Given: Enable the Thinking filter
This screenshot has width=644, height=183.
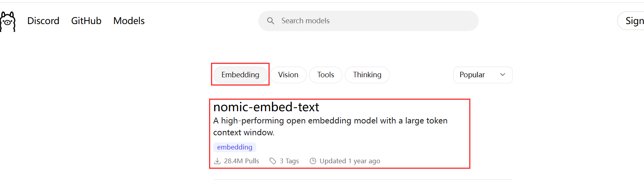Looking at the screenshot, I should [x=367, y=75].
